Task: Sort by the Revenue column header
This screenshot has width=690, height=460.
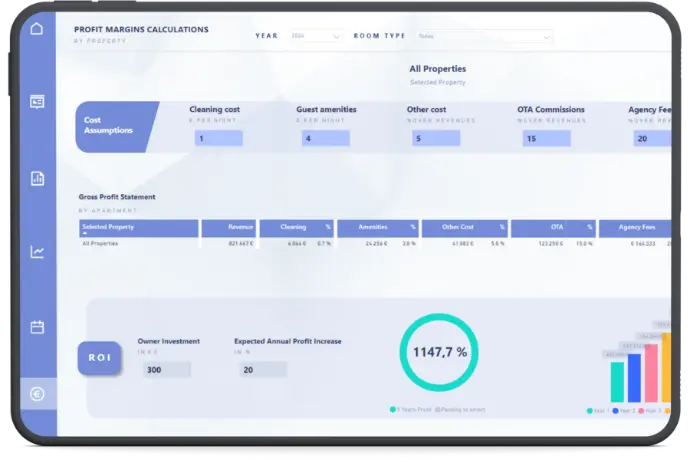Action: point(229,228)
